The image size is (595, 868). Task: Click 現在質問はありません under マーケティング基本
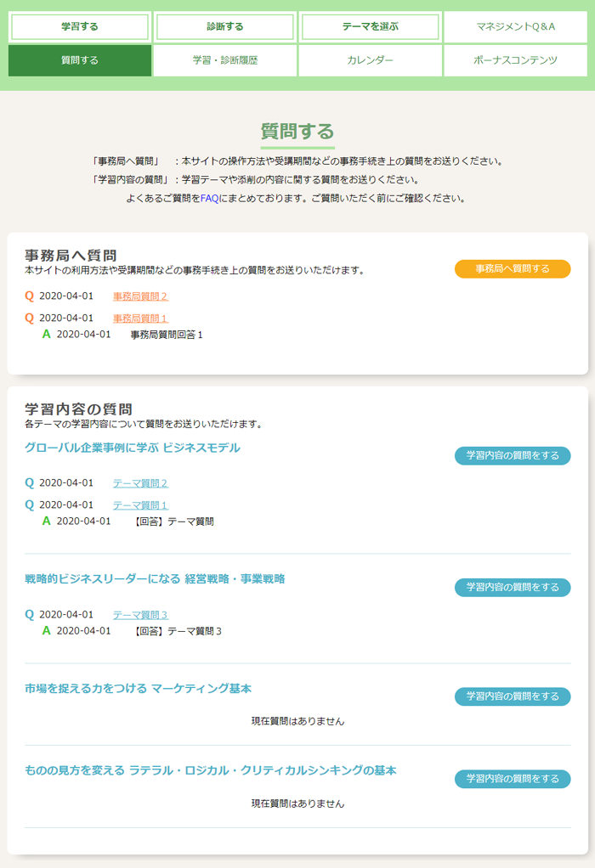click(297, 721)
